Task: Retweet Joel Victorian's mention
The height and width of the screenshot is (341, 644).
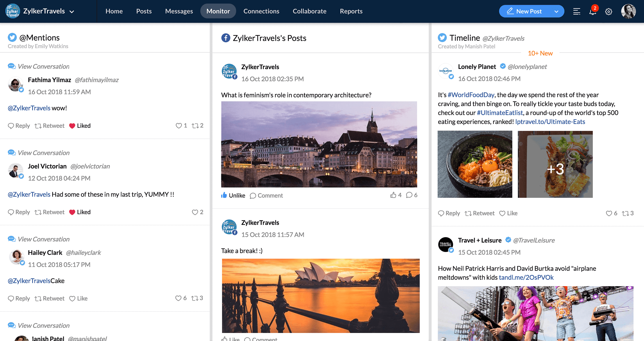Action: (50, 212)
